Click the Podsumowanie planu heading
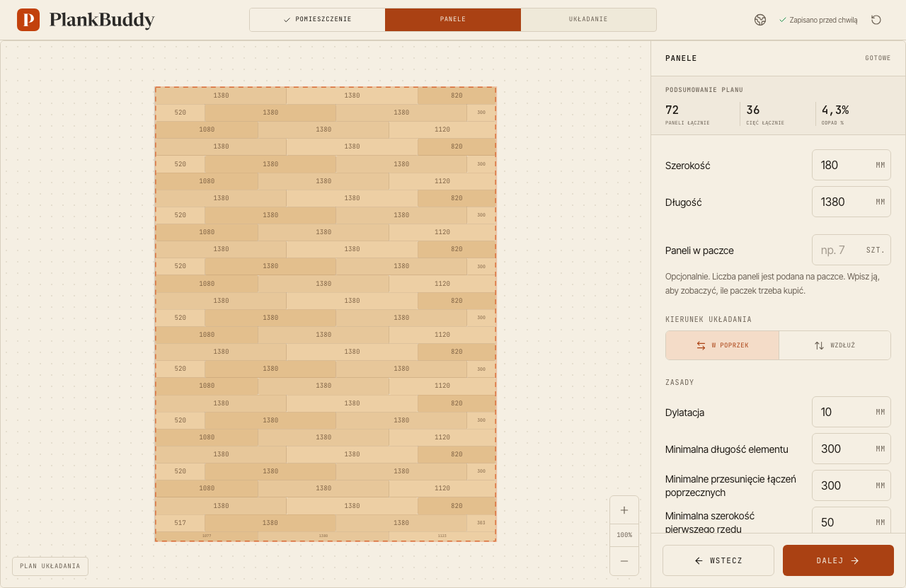Viewport: 906px width, 588px height. pos(704,90)
